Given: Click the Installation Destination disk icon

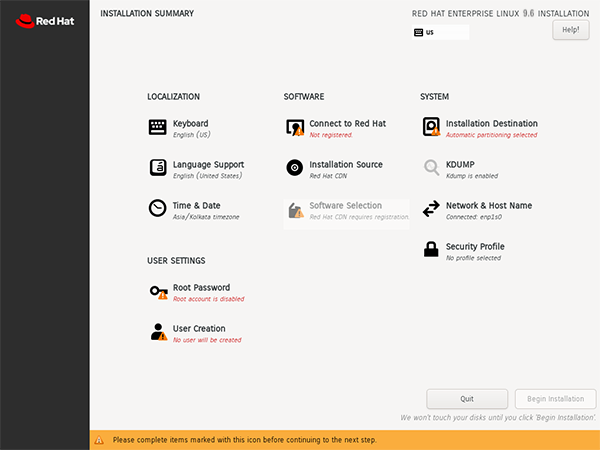Looking at the screenshot, I should [430, 127].
